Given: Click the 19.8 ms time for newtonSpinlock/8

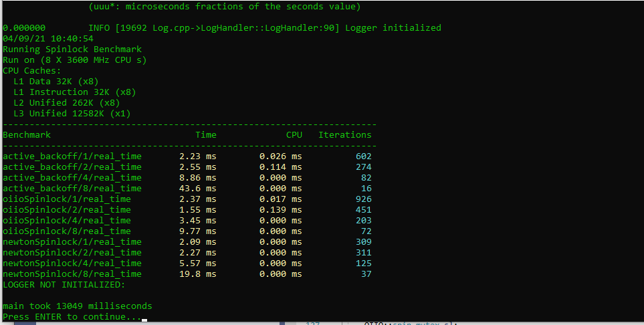Looking at the screenshot, I should tap(197, 274).
